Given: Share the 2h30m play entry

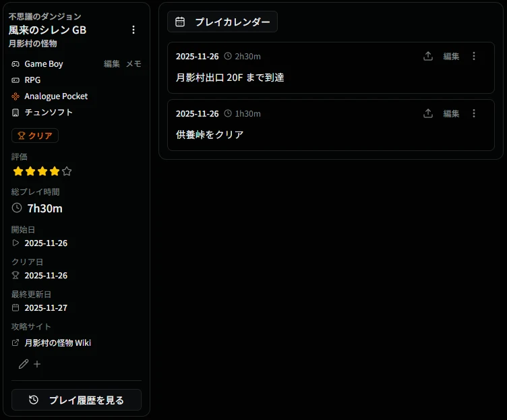Looking at the screenshot, I should click(x=428, y=56).
